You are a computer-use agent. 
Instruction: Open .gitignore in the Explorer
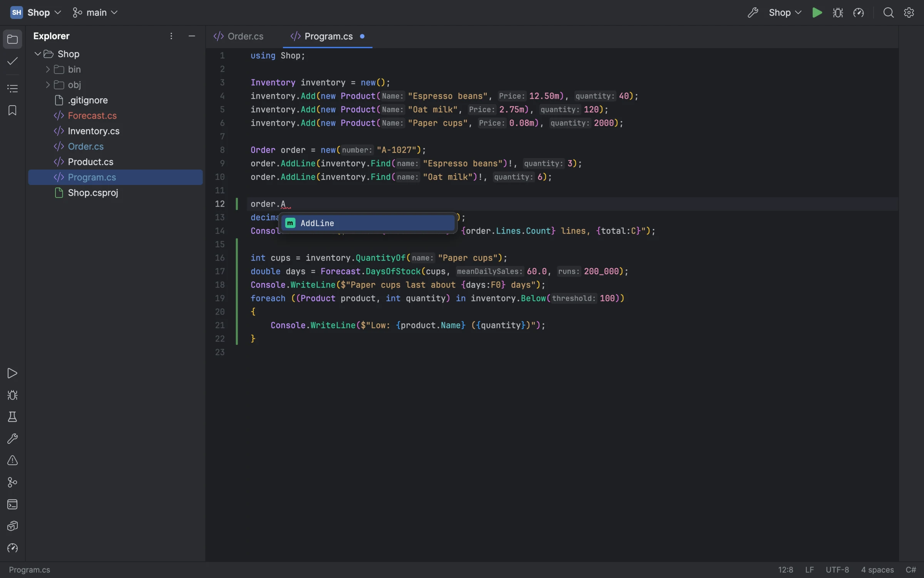[115, 100]
